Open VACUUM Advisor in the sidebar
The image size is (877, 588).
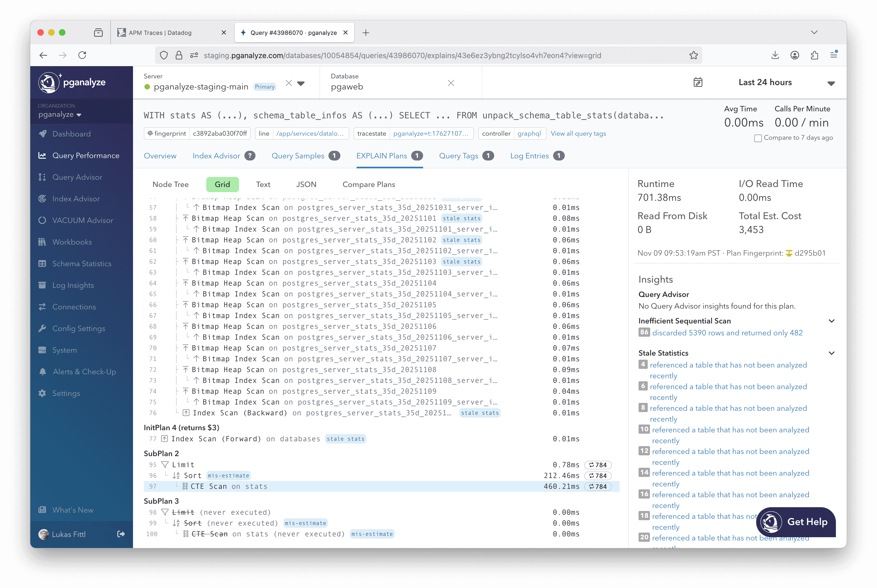[82, 220]
